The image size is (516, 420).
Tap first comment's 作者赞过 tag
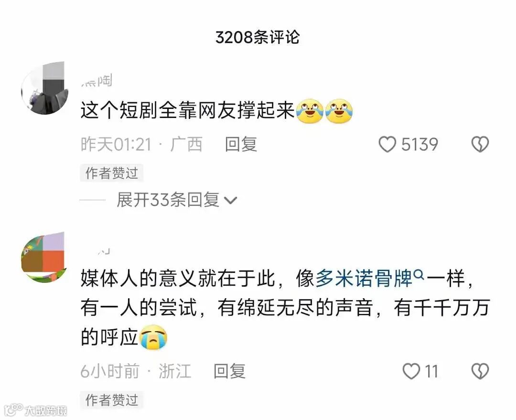[111, 173]
